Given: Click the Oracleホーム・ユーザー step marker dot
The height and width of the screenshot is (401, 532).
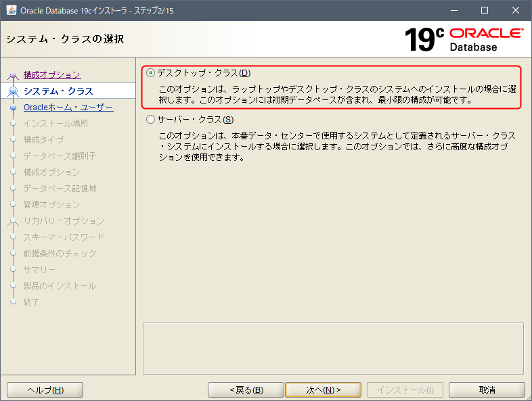Looking at the screenshot, I should [x=14, y=108].
